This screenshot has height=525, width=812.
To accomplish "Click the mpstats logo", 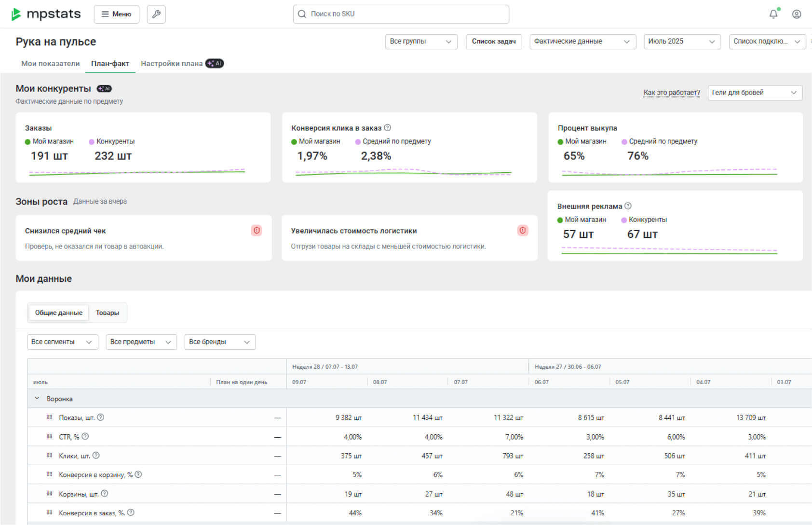I will 46,14.
